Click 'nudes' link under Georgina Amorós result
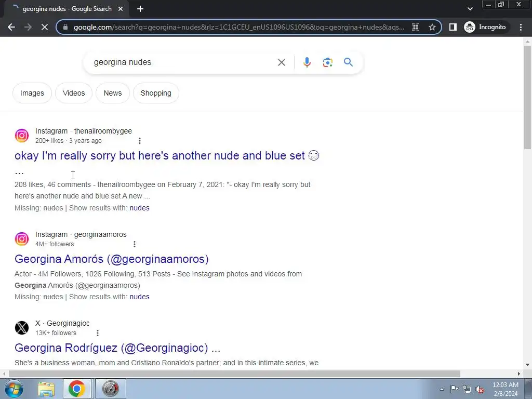 pos(139,297)
